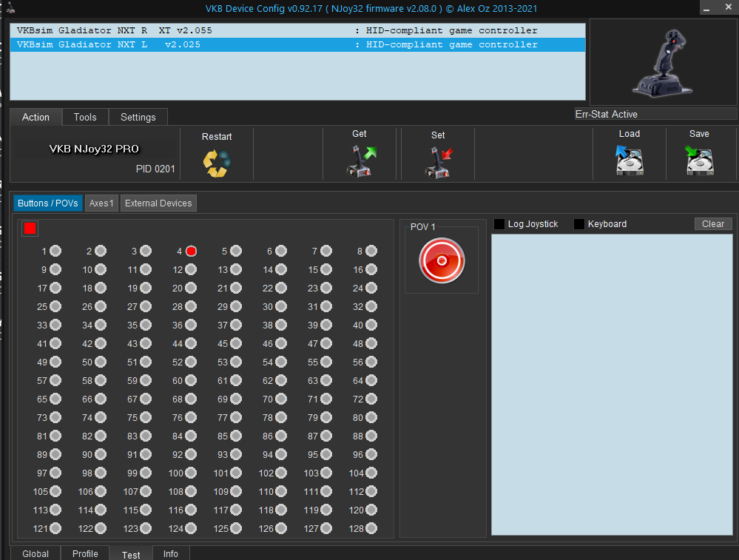Click inside the log output area
The height and width of the screenshot is (560, 739).
[x=612, y=385]
